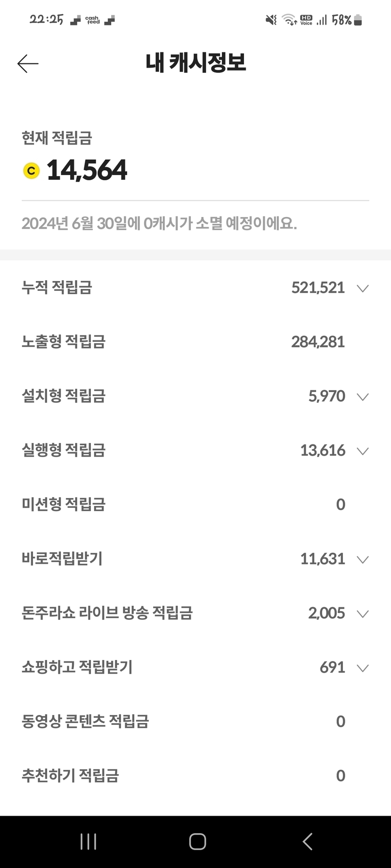The height and width of the screenshot is (868, 391).
Task: Open the recent apps navigation button
Action: pos(88,841)
